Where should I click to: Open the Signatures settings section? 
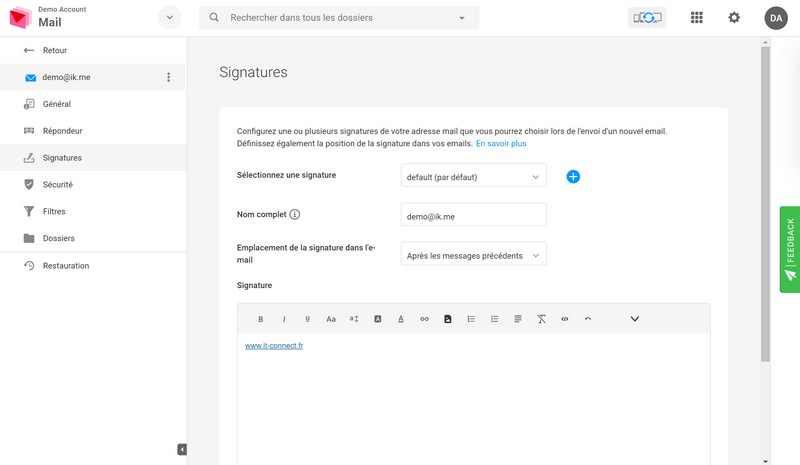pyautogui.click(x=92, y=158)
